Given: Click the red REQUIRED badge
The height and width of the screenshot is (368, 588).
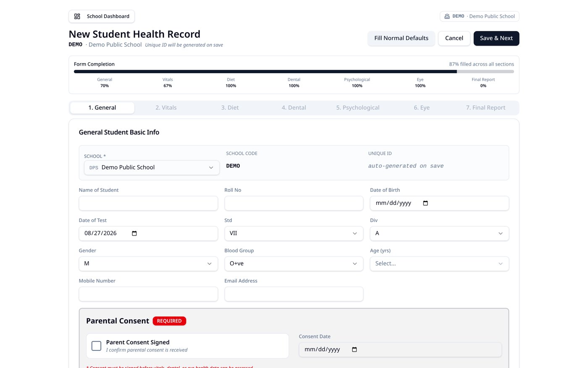Looking at the screenshot, I should click(x=169, y=321).
